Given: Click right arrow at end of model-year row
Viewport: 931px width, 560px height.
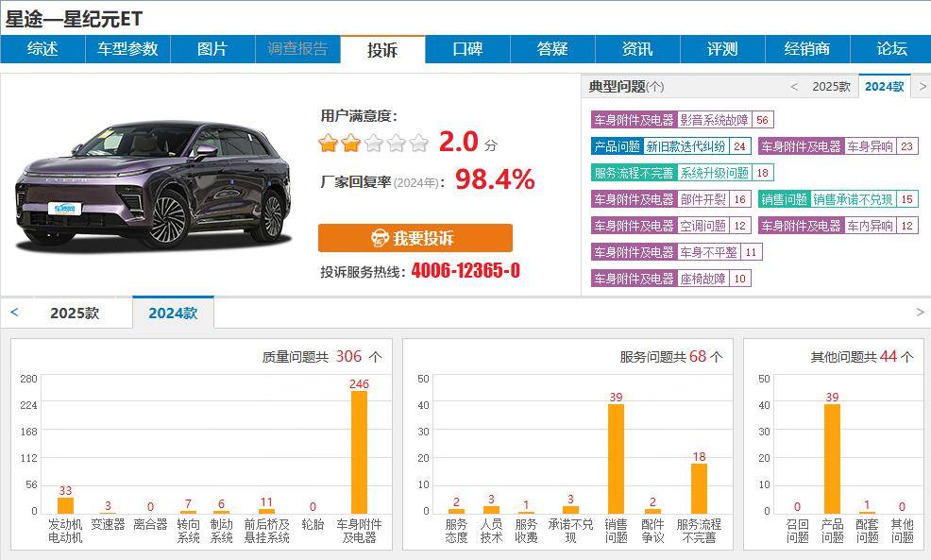Looking at the screenshot, I should [921, 313].
